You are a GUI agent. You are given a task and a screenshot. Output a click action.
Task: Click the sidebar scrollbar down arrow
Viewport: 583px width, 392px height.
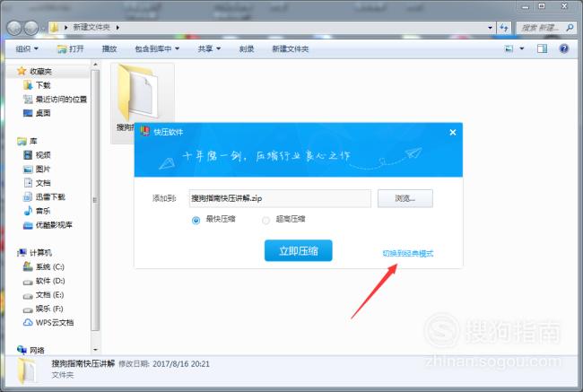coord(95,350)
